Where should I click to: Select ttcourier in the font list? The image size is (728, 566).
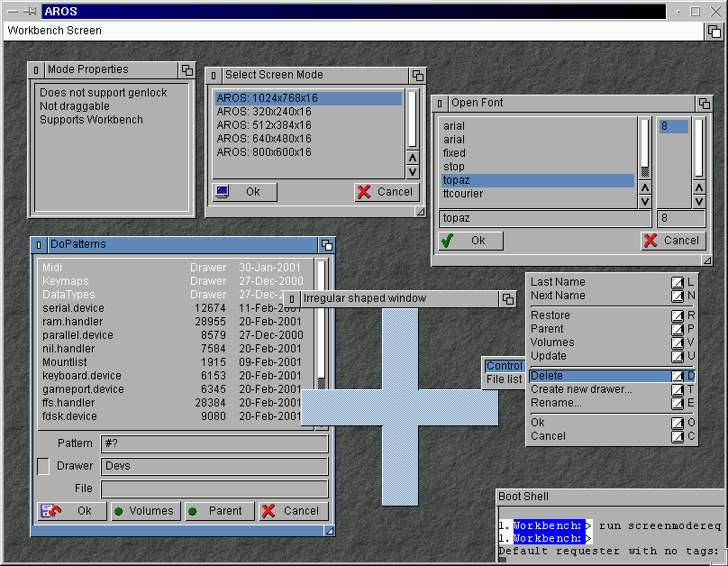point(538,194)
